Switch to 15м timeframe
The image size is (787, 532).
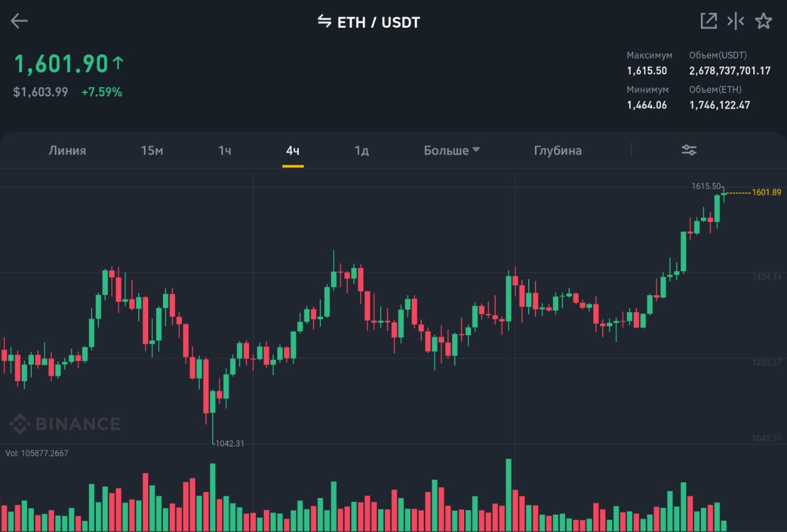[152, 151]
